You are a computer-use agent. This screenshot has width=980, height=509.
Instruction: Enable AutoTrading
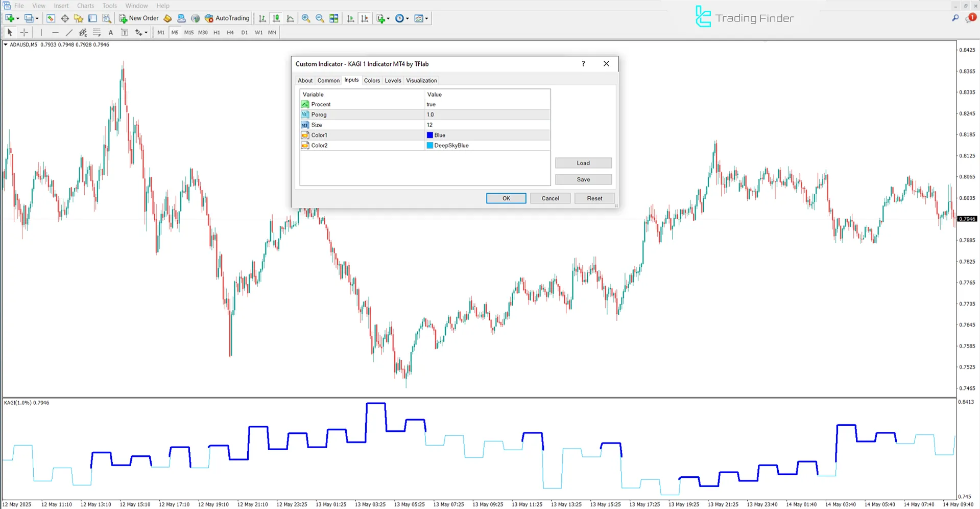point(227,18)
